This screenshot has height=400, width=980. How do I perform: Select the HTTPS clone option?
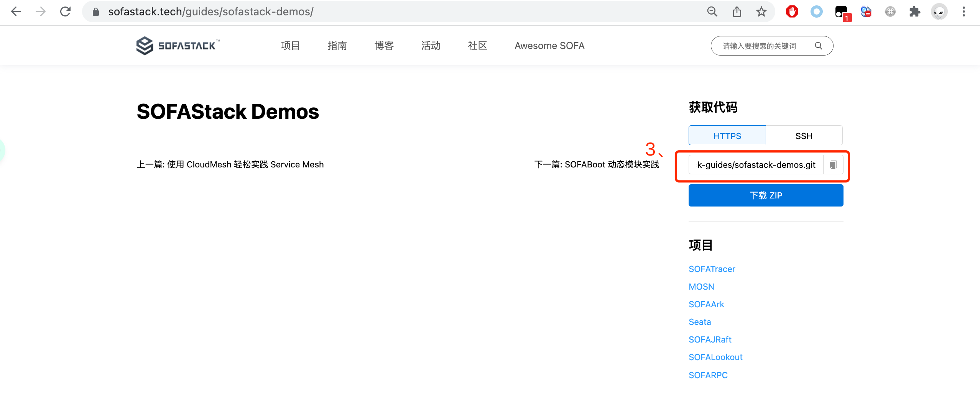tap(727, 135)
